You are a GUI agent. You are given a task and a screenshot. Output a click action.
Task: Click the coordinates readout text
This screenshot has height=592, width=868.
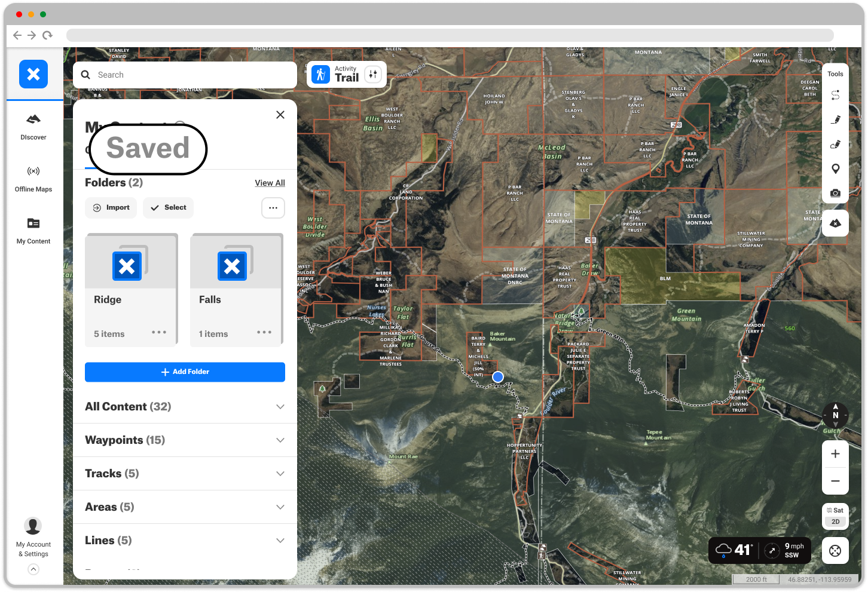point(820,579)
